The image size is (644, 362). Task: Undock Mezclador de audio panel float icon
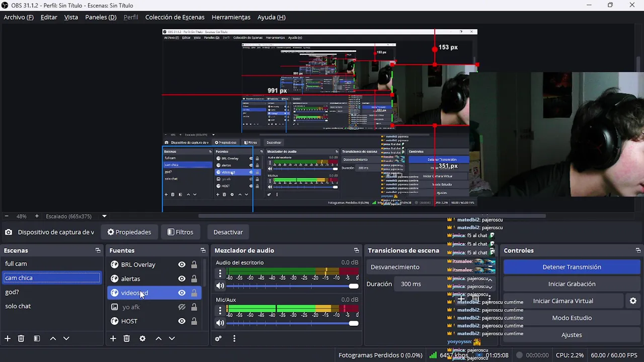pos(356,250)
